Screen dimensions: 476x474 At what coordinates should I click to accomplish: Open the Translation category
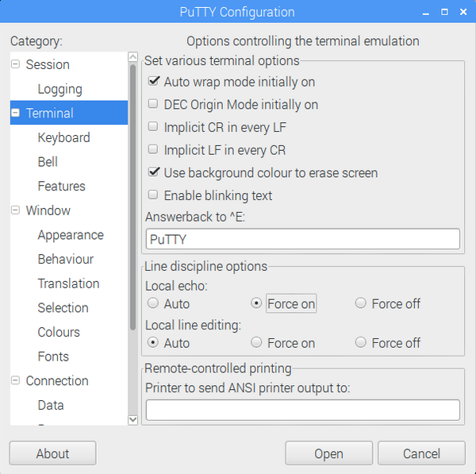[68, 283]
